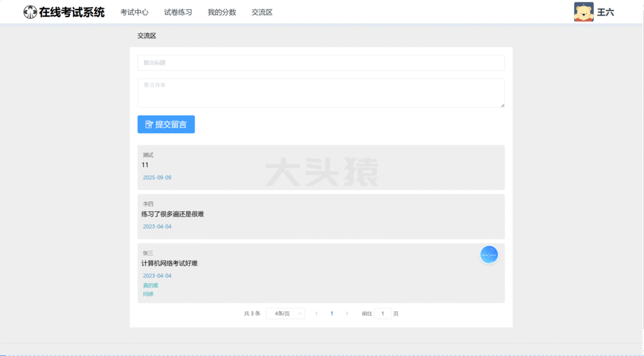Open the 王六 user avatar

584,12
